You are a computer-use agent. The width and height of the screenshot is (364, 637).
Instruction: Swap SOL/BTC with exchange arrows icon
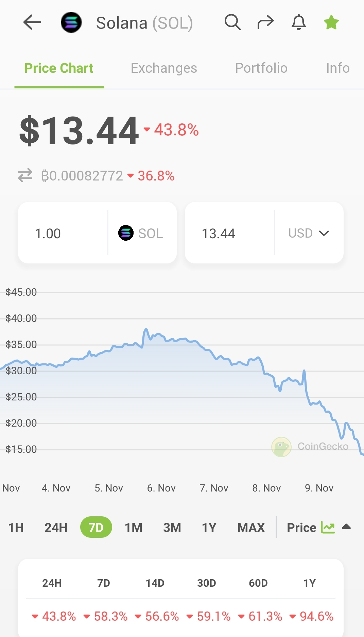[25, 175]
